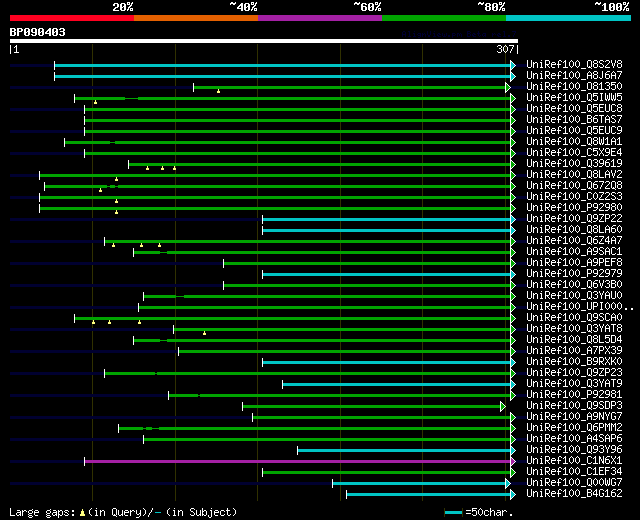Select the UniRef100_B9RXK0 label
Viewport: 640px width, 520px height.
coord(574,362)
